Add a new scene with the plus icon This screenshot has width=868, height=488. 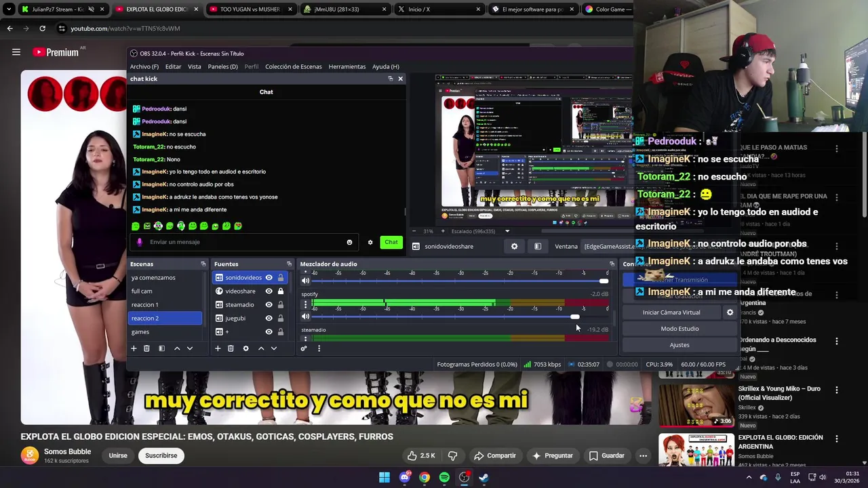point(134,348)
